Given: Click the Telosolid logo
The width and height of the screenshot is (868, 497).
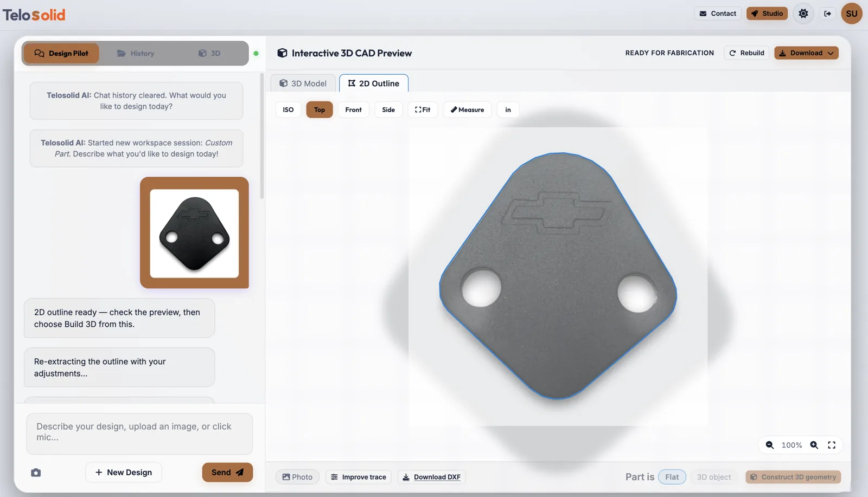Looking at the screenshot, I should point(34,15).
